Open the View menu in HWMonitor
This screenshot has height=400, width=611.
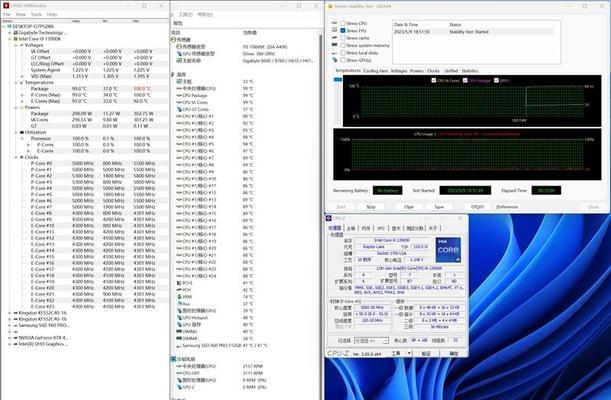point(21,14)
